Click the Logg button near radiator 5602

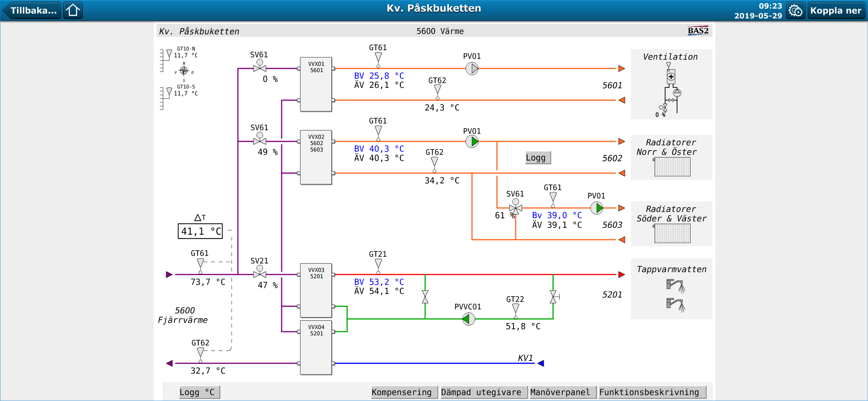pos(538,158)
